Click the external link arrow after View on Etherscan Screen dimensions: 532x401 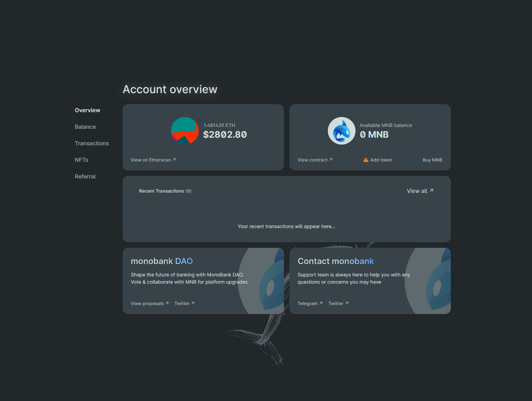point(174,159)
